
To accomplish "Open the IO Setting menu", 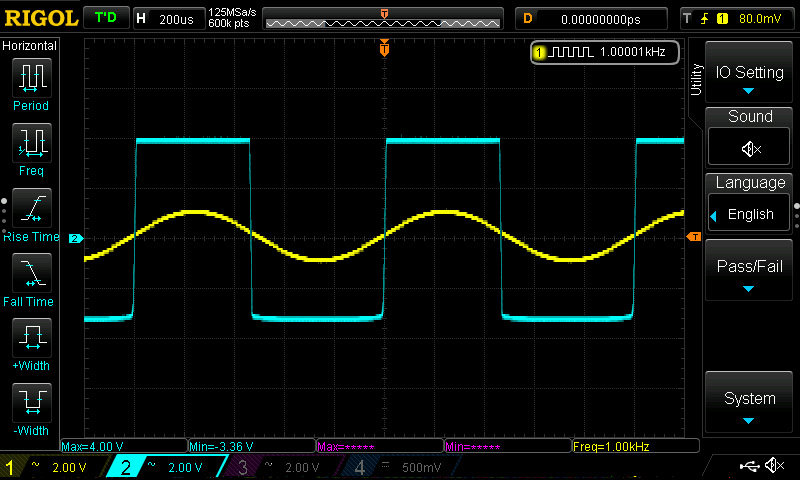I will 749,72.
